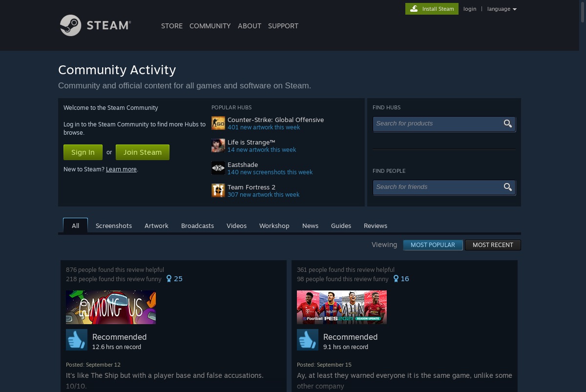Screen dimensions: 586x392
Task: Click magnifier icon in friends search
Action: (508, 187)
